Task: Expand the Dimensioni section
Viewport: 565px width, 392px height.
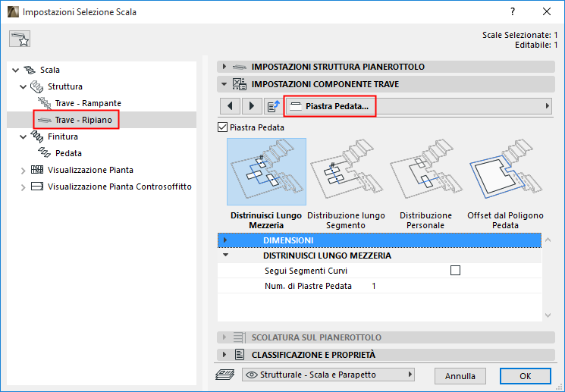Action: [x=225, y=240]
